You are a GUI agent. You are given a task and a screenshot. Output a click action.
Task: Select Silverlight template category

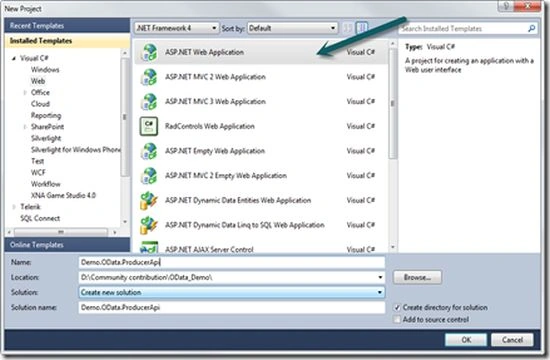(x=46, y=138)
